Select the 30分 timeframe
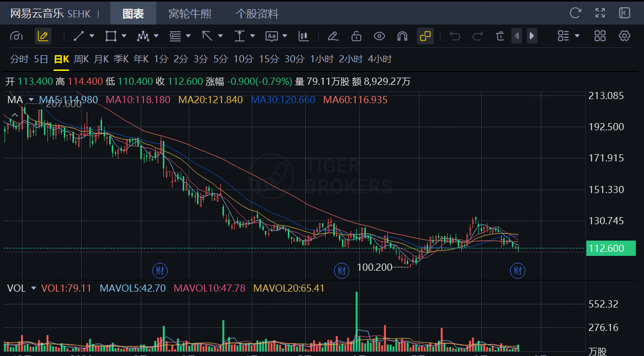The width and height of the screenshot is (644, 356). (x=294, y=59)
